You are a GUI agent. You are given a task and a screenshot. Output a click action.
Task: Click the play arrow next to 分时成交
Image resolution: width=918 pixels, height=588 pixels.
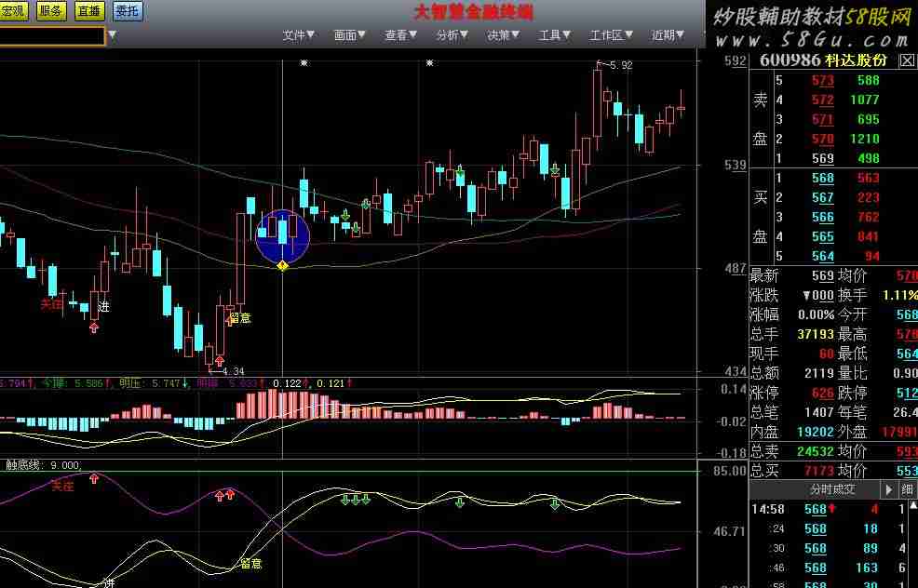tap(889, 489)
